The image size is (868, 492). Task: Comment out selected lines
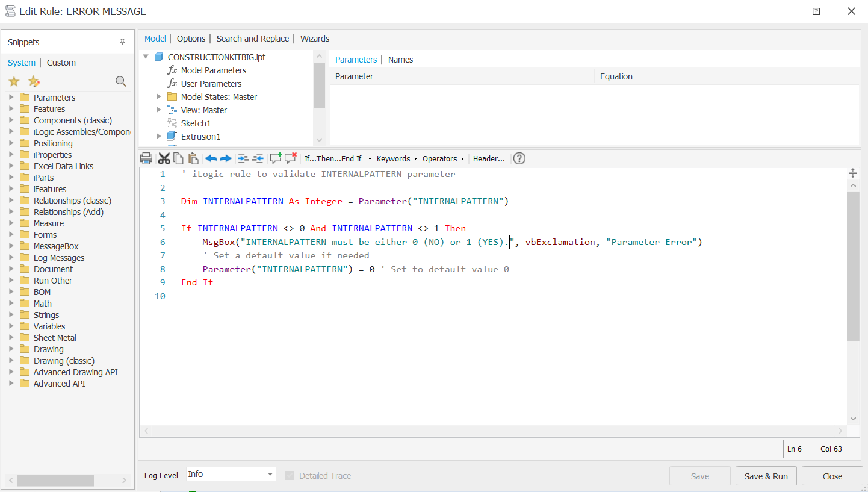[276, 158]
